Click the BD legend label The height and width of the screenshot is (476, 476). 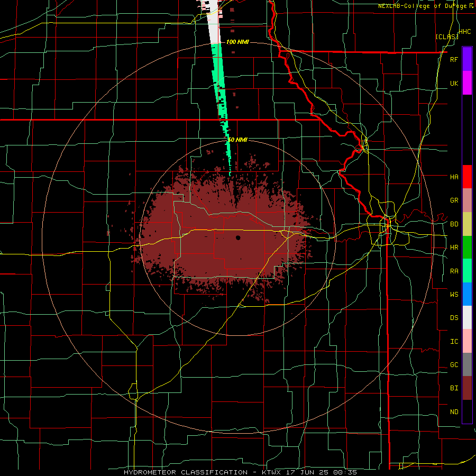tap(454, 224)
